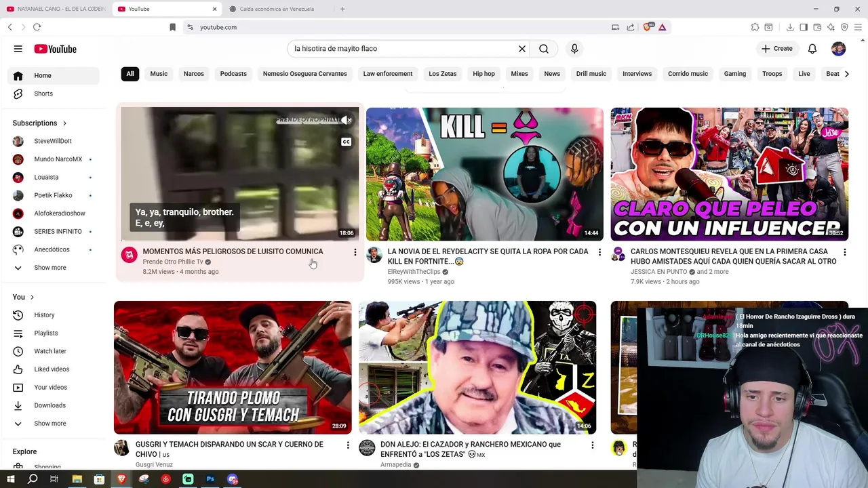Select the Hip hop filter chip
868x488 pixels.
(484, 74)
